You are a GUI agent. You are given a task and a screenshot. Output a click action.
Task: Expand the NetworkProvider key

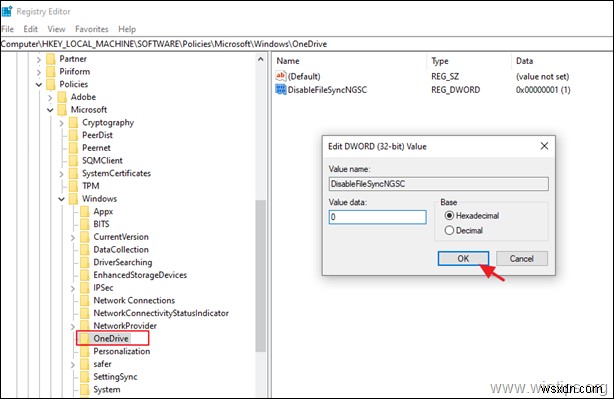pos(72,326)
